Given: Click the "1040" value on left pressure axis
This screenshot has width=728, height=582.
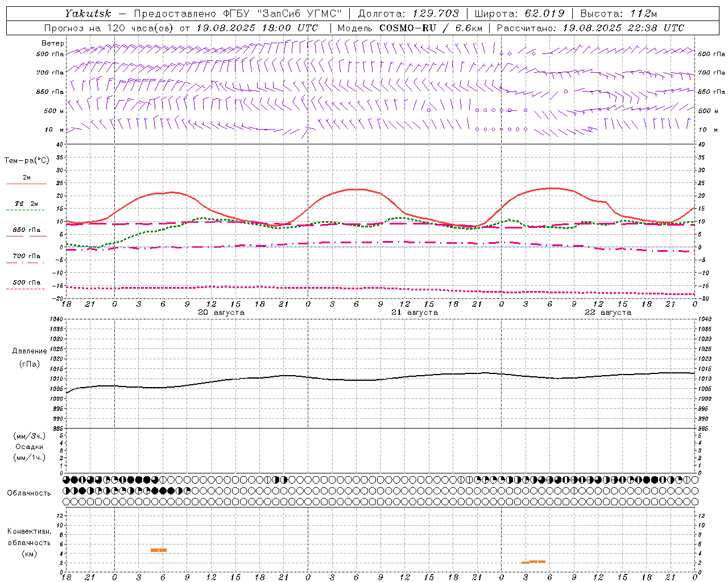Looking at the screenshot, I should (57, 319).
